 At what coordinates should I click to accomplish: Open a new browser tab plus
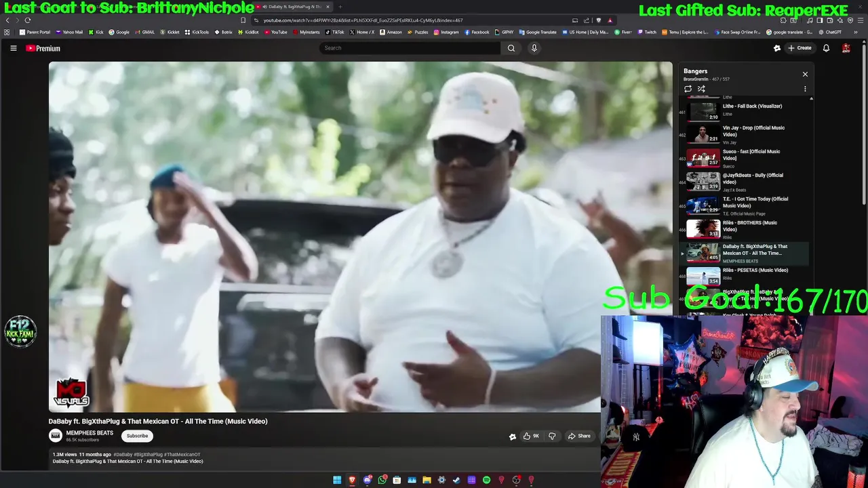pyautogui.click(x=340, y=7)
